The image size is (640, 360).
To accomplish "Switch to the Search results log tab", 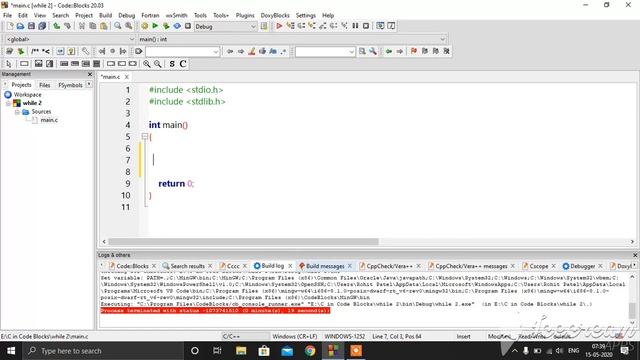I will coord(187,266).
